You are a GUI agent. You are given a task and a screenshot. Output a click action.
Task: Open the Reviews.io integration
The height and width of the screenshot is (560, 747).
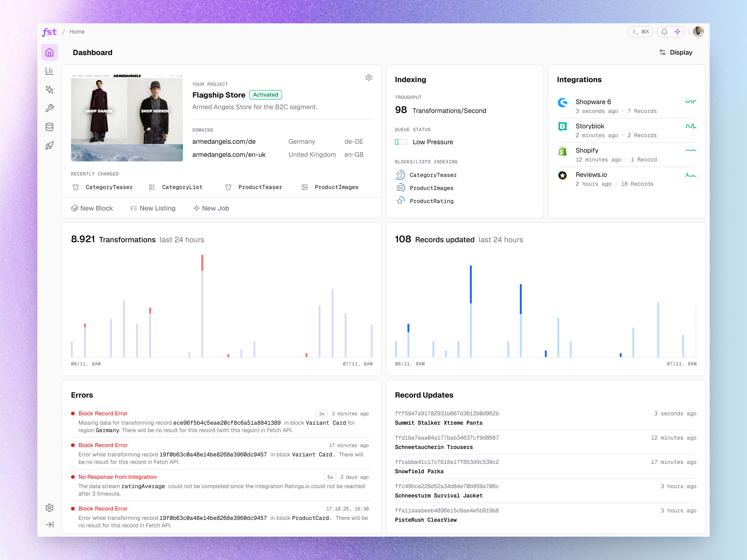pos(627,179)
